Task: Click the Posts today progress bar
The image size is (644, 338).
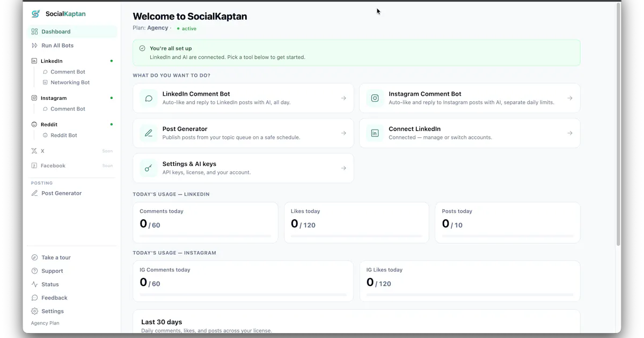Action: [508, 236]
